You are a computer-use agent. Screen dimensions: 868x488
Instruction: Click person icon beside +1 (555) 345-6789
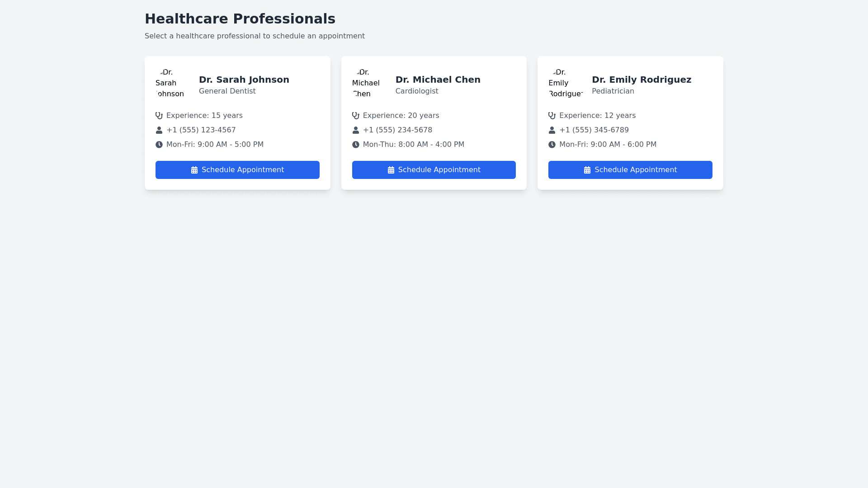point(552,130)
